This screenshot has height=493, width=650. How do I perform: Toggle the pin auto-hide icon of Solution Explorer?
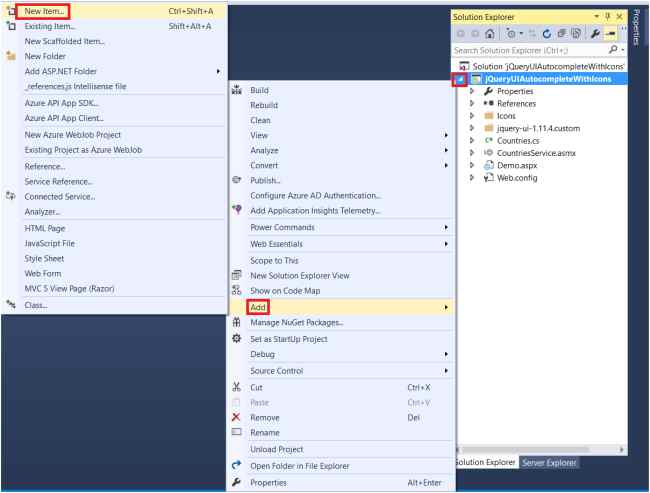tap(608, 17)
